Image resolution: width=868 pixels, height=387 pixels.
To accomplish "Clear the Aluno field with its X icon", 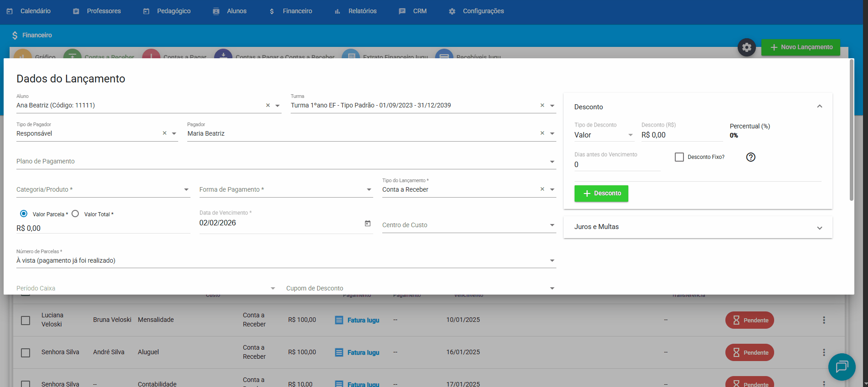I will 268,106.
